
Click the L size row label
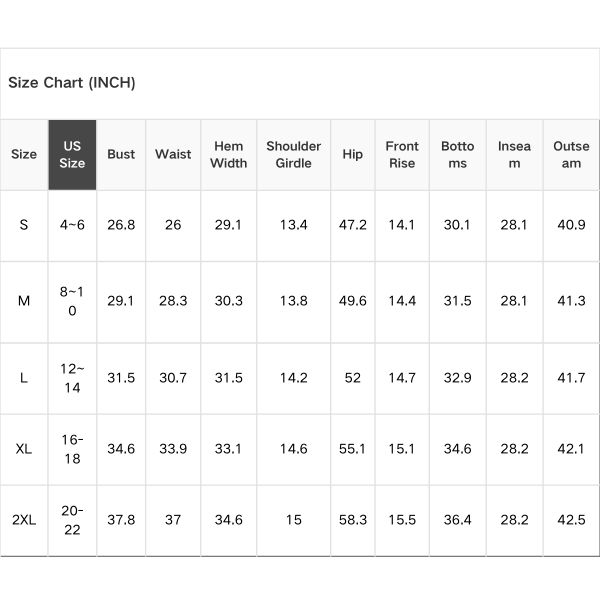pyautogui.click(x=24, y=378)
